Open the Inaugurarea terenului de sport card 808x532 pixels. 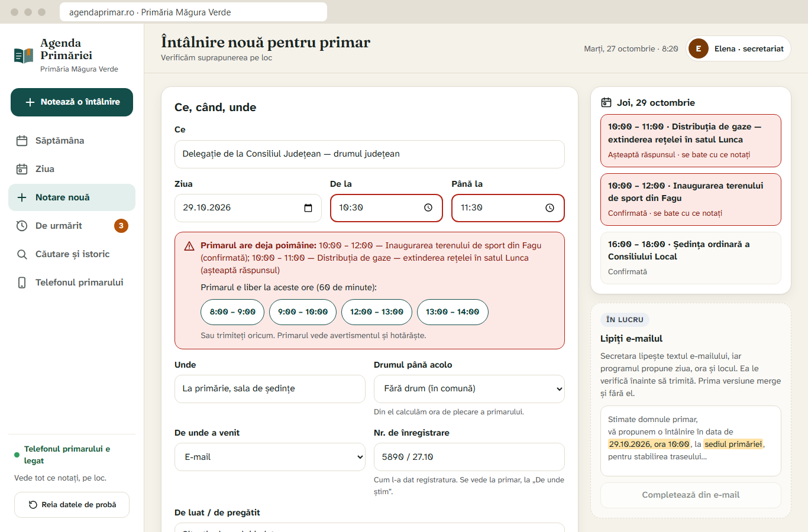(x=691, y=199)
